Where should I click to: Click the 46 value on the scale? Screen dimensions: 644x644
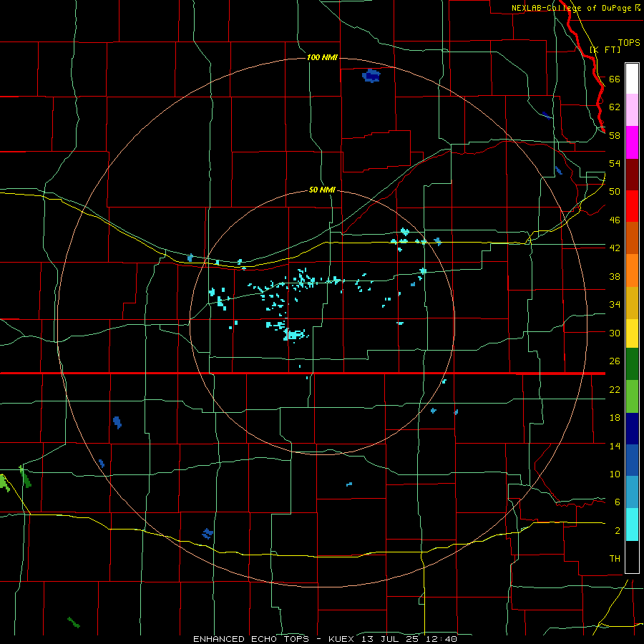pos(615,220)
